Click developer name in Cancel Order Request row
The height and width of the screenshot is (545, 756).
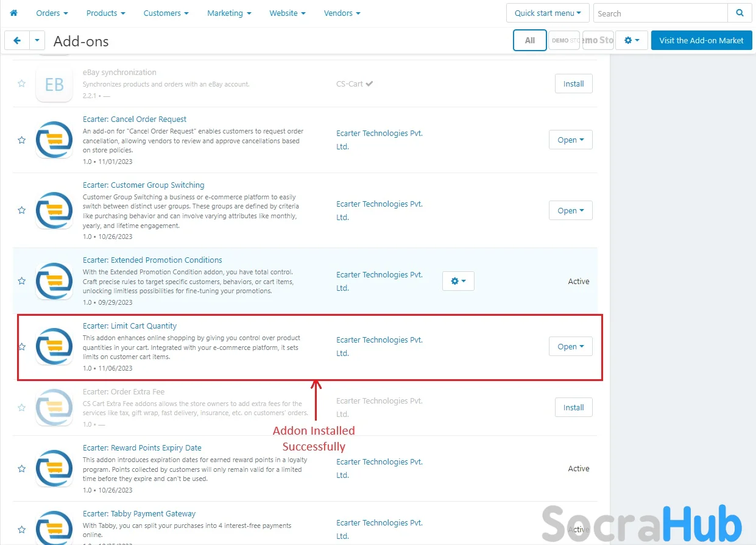pyautogui.click(x=380, y=140)
